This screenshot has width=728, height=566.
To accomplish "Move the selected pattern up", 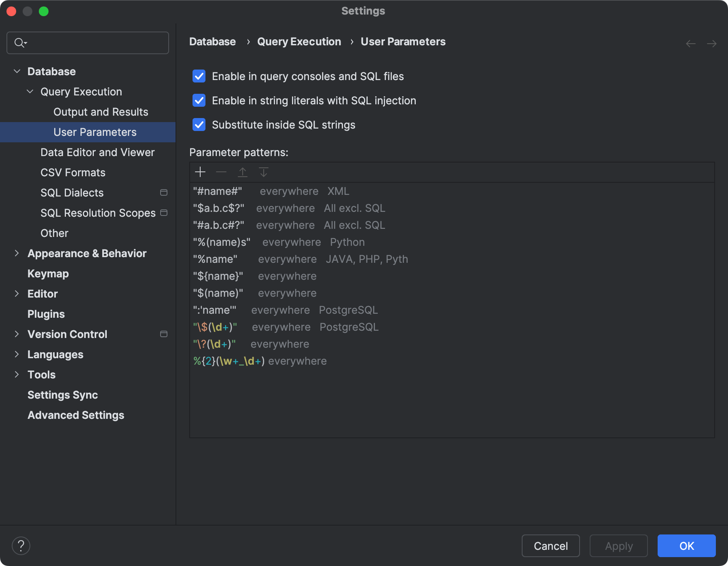I will 243,172.
